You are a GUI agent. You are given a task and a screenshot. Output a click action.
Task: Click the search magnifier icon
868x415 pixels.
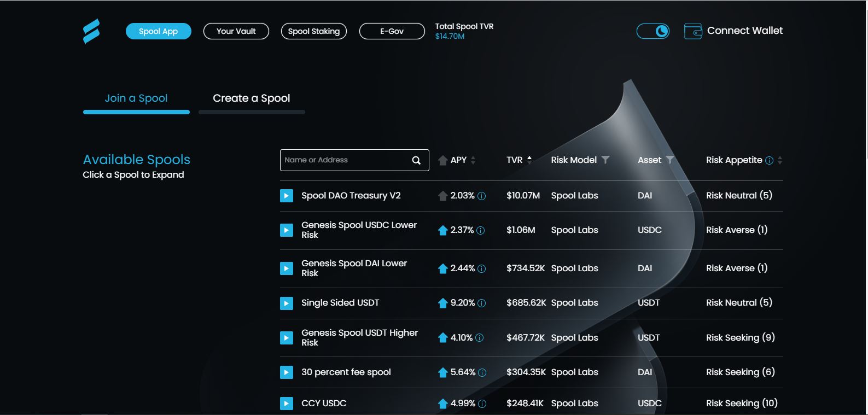tap(416, 160)
